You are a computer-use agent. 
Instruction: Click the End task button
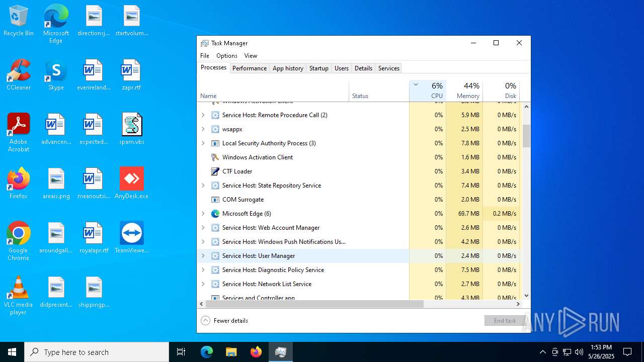pyautogui.click(x=505, y=321)
